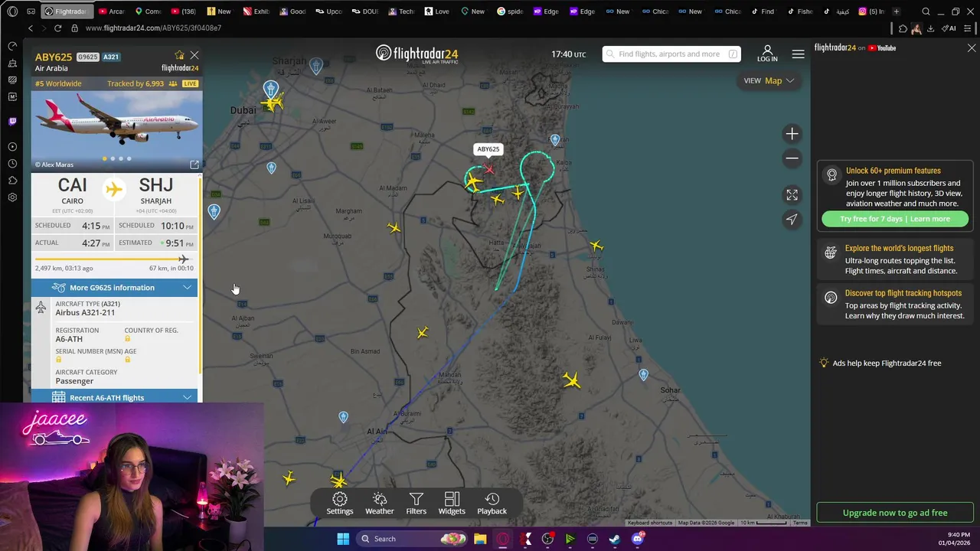Open browser sidebar history clock icon
Image resolution: width=980 pixels, height=551 pixels.
pyautogui.click(x=12, y=163)
